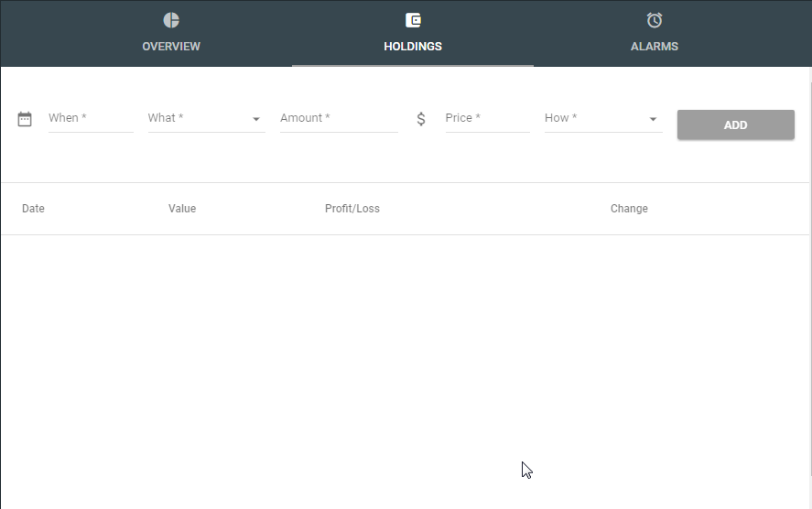Click the Alarms clock icon
The width and height of the screenshot is (812, 509).
point(654,20)
